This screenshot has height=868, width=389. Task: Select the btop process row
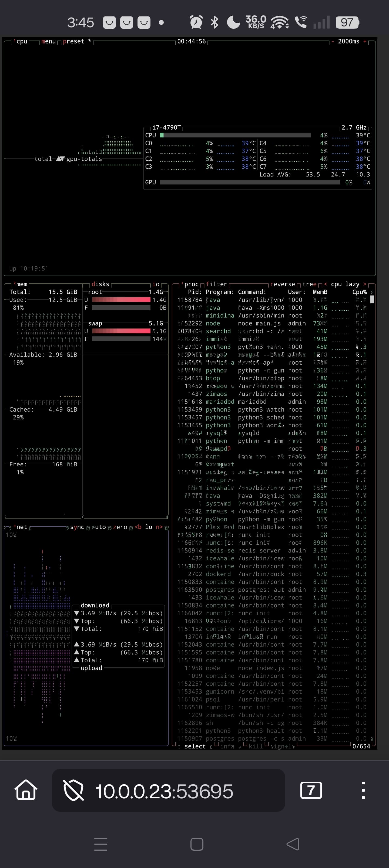[272, 378]
